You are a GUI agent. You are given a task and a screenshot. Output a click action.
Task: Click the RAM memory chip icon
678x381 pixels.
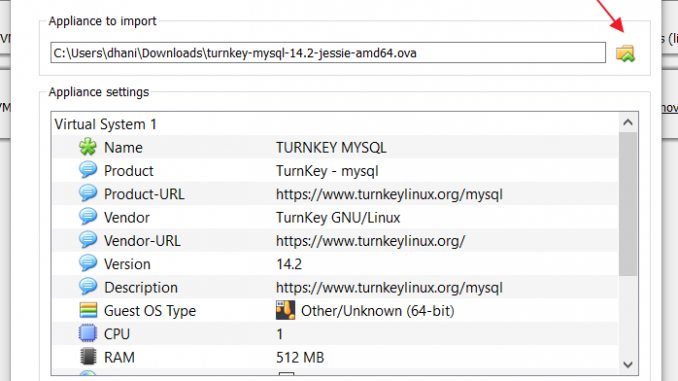click(88, 357)
